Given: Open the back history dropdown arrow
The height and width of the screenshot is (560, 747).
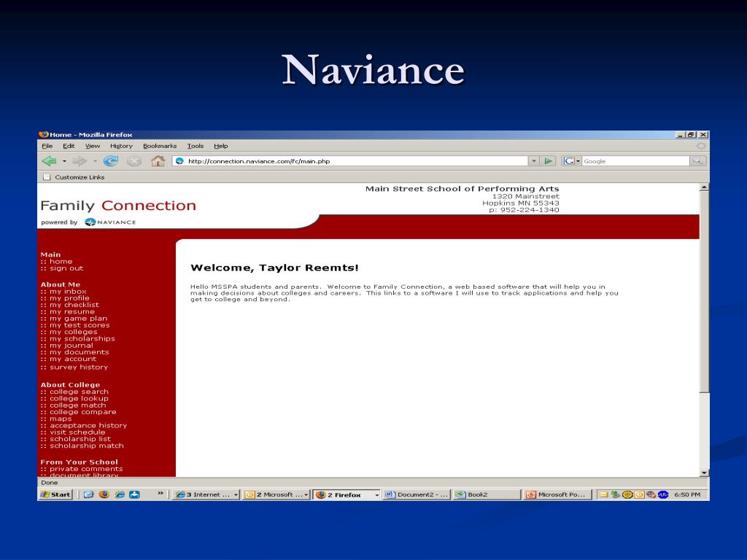Looking at the screenshot, I should tap(64, 161).
